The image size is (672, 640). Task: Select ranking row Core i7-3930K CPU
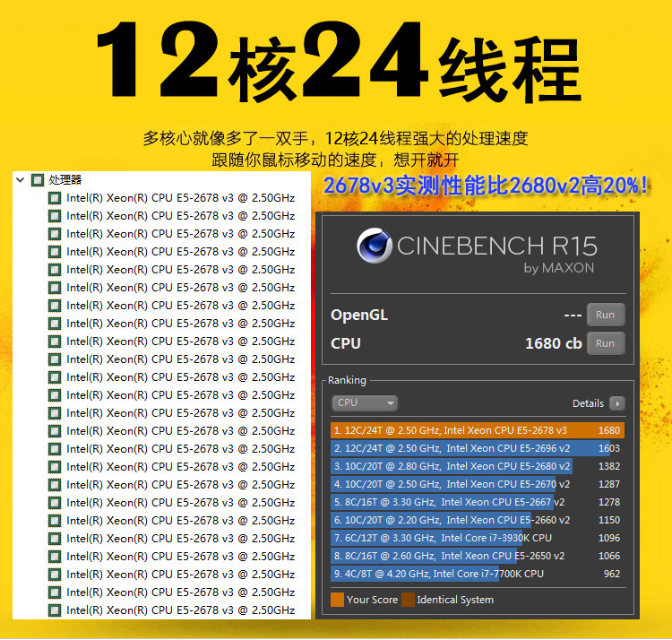click(x=478, y=538)
